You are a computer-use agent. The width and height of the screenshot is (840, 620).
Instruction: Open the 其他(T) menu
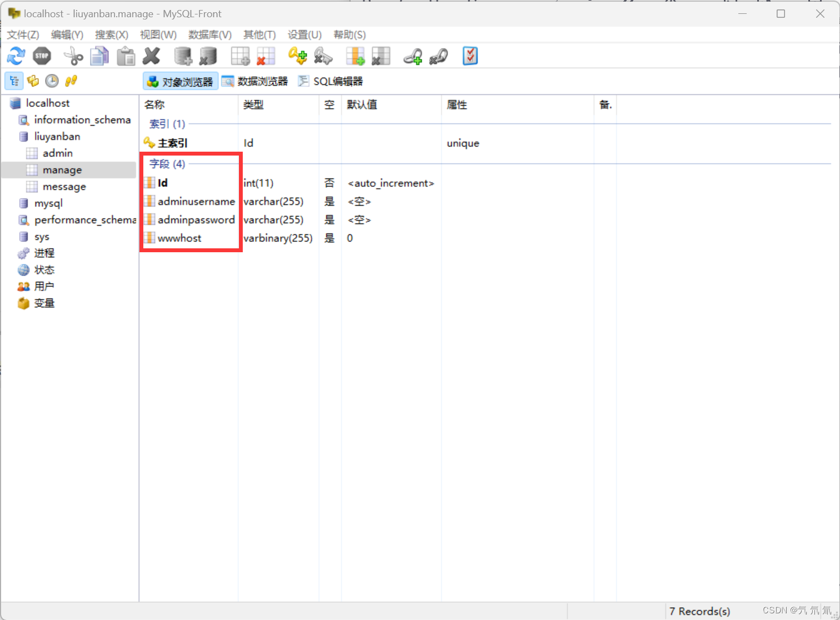pos(259,34)
